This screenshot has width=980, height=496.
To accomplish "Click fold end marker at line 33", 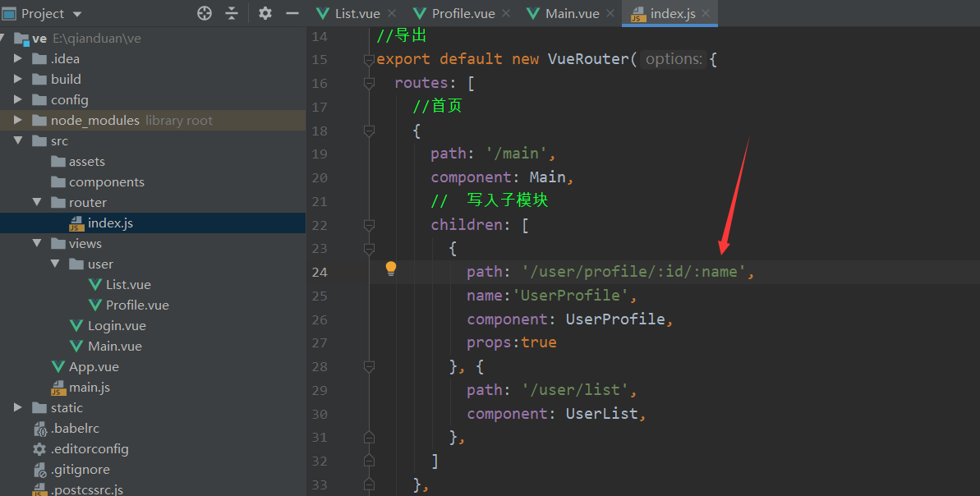I will 369,485.
